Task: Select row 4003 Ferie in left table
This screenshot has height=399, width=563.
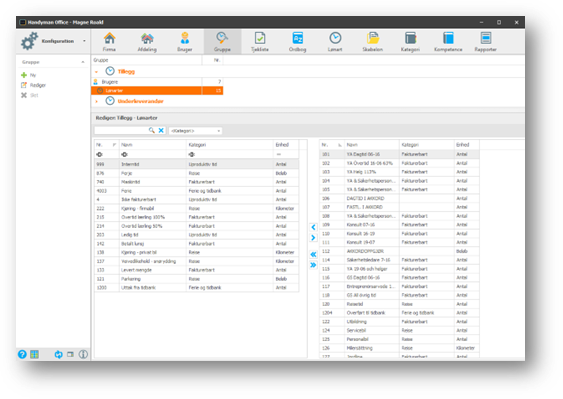Action: click(x=196, y=191)
